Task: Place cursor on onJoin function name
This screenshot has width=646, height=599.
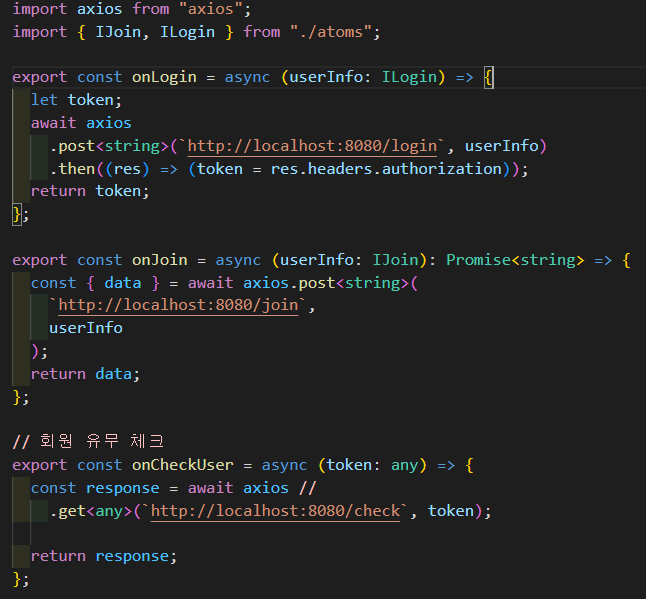Action: click(159, 260)
